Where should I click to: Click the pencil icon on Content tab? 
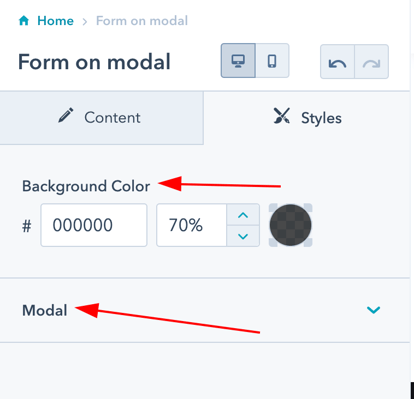pos(66,115)
